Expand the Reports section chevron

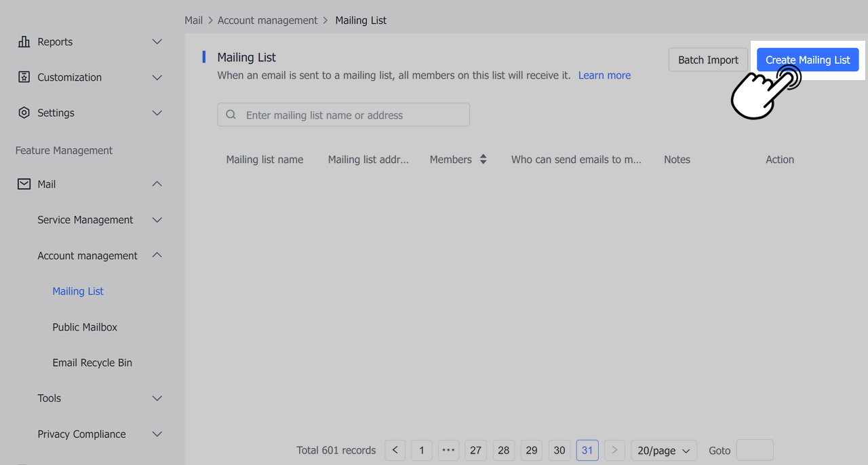click(157, 42)
